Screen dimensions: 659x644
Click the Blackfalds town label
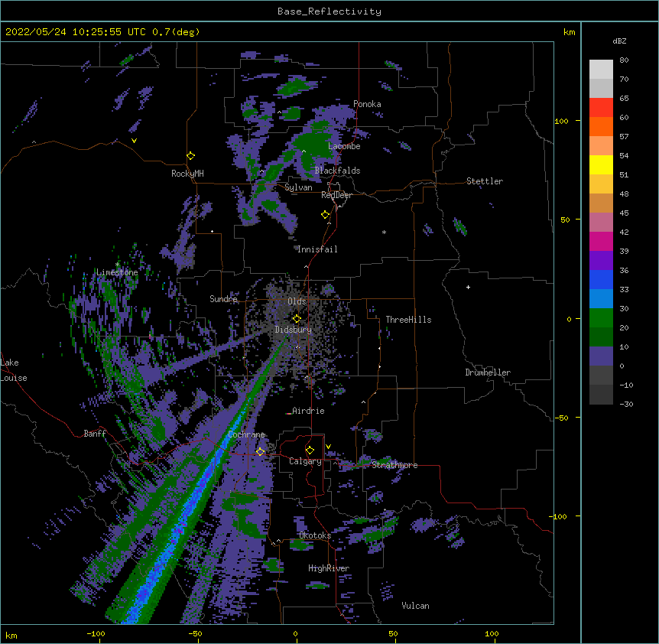(337, 171)
